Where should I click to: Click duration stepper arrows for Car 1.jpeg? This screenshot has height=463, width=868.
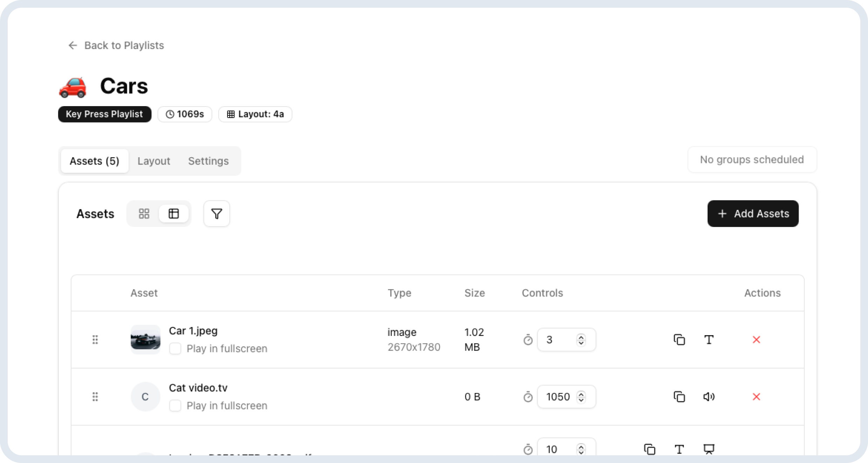[581, 340]
